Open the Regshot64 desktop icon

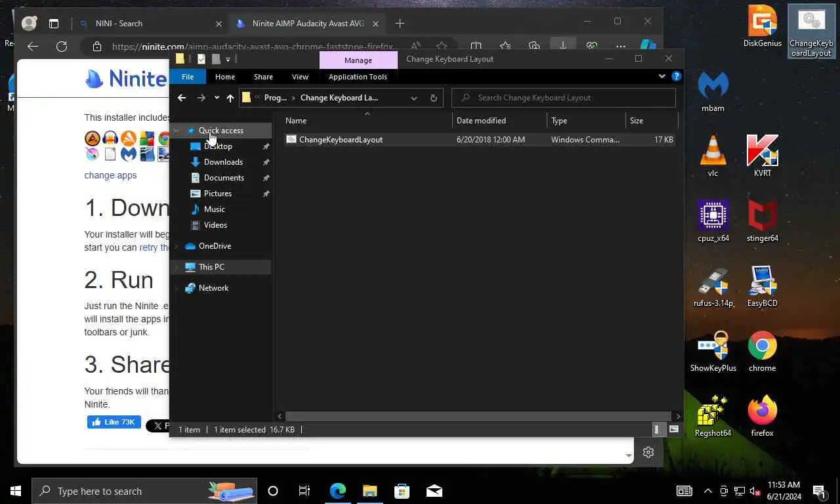[713, 416]
